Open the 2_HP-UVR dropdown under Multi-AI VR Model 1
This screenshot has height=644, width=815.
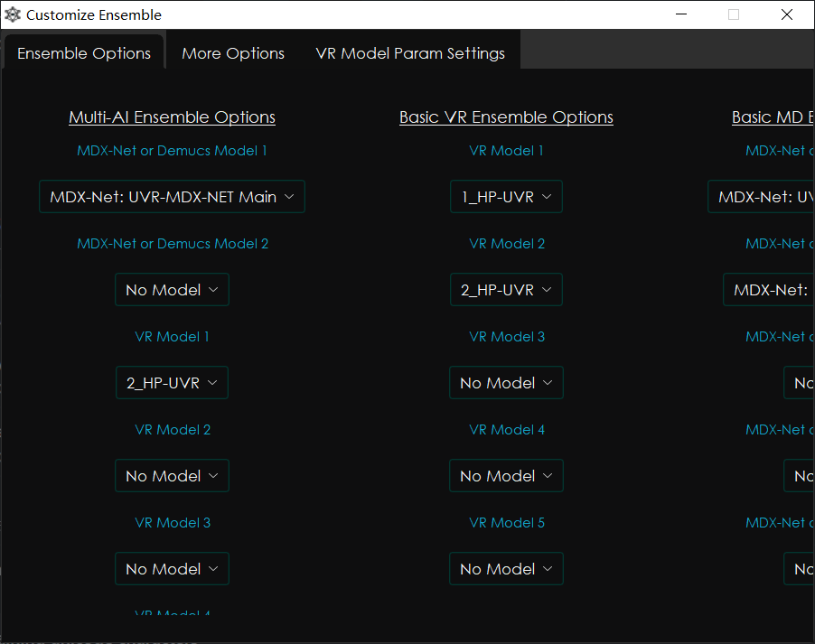click(x=172, y=382)
